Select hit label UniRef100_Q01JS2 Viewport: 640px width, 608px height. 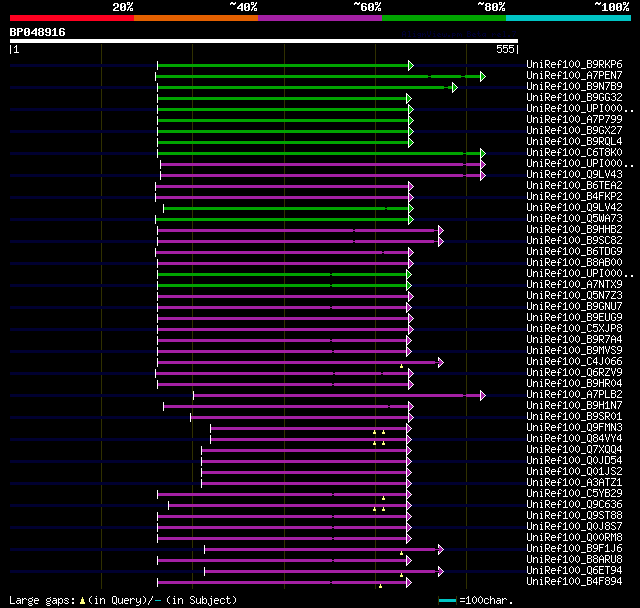574,472
